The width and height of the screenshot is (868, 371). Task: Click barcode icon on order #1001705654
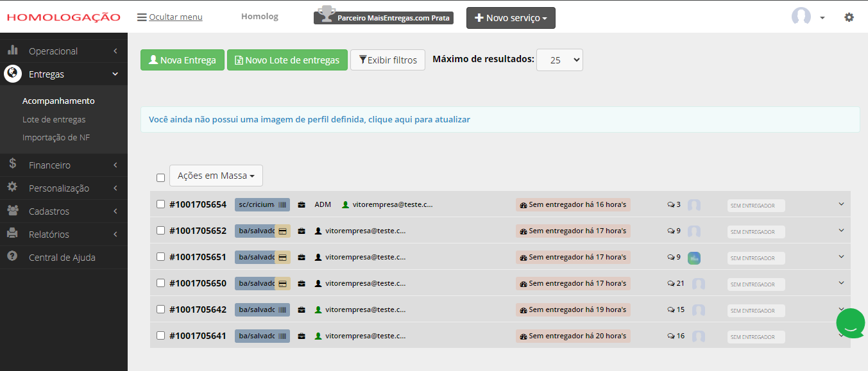click(x=282, y=204)
